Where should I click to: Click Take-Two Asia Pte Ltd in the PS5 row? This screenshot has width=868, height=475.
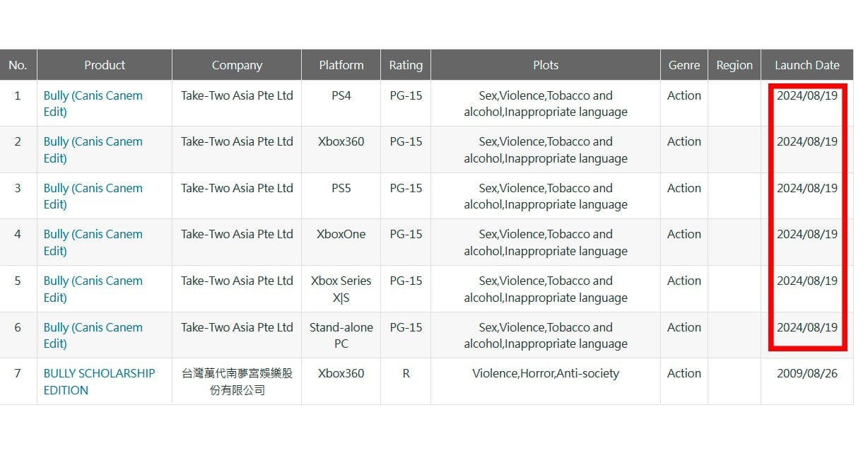[x=237, y=188]
